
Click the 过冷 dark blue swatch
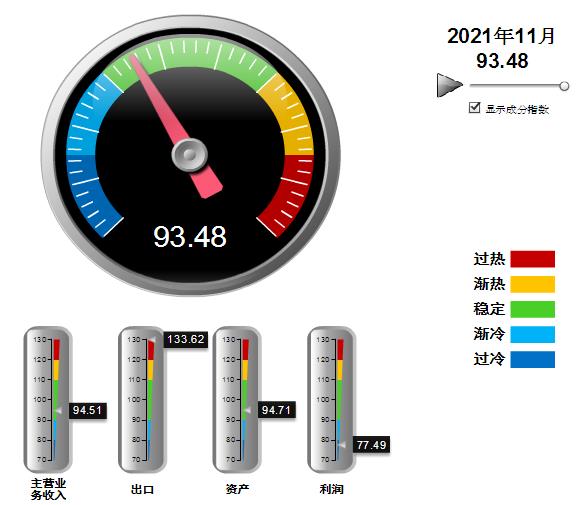(532, 359)
